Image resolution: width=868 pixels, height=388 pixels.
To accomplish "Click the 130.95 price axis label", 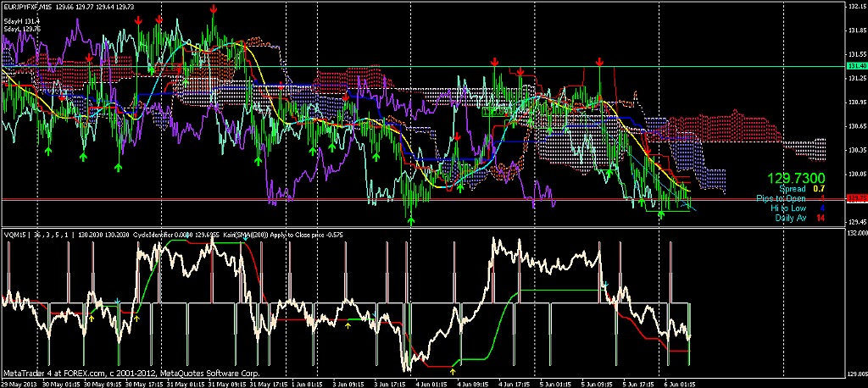I will tap(857, 103).
